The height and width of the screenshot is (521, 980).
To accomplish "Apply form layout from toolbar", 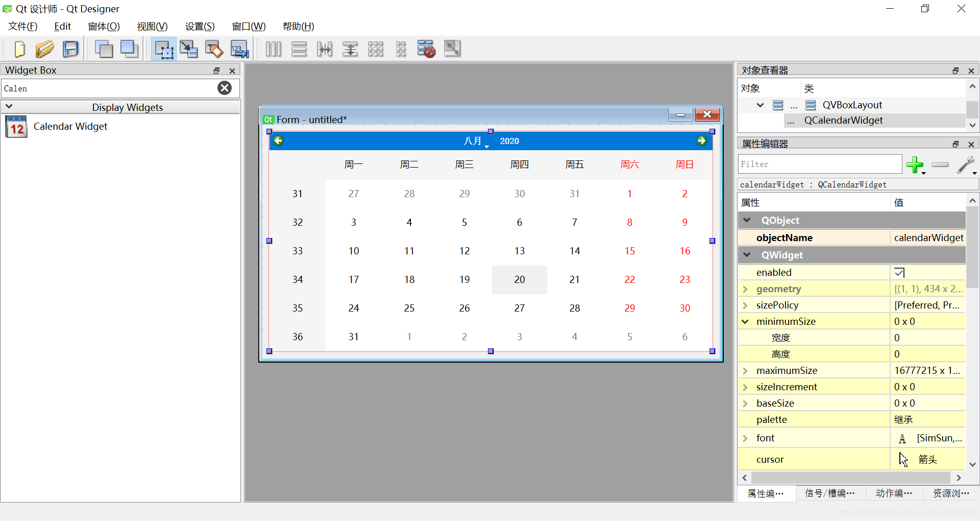I will 401,49.
